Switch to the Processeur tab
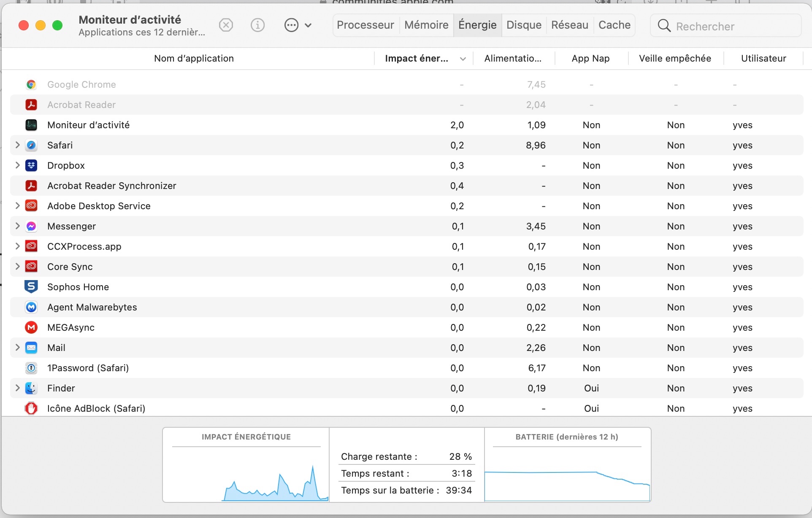The height and width of the screenshot is (518, 812). click(x=365, y=25)
